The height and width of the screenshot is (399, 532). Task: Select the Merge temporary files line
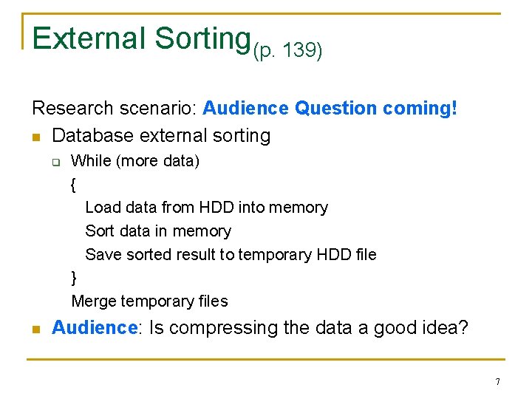click(149, 301)
